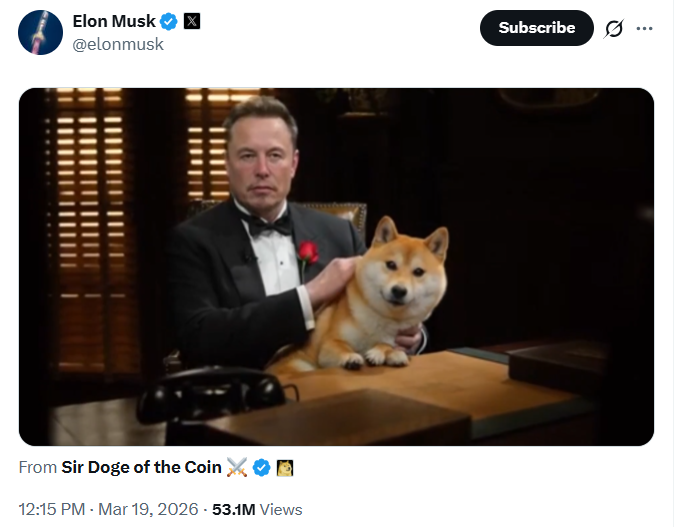Click the Grok slashed-circle icon

tap(614, 28)
